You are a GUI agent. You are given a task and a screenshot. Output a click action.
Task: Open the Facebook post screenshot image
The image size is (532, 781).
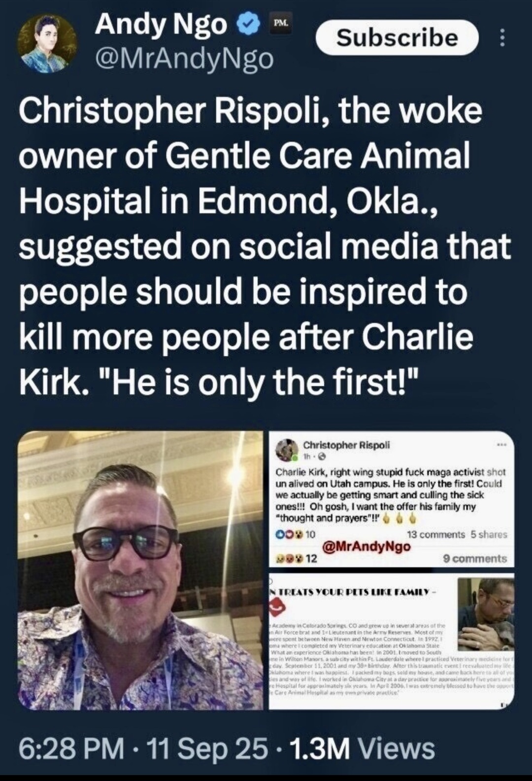point(392,501)
